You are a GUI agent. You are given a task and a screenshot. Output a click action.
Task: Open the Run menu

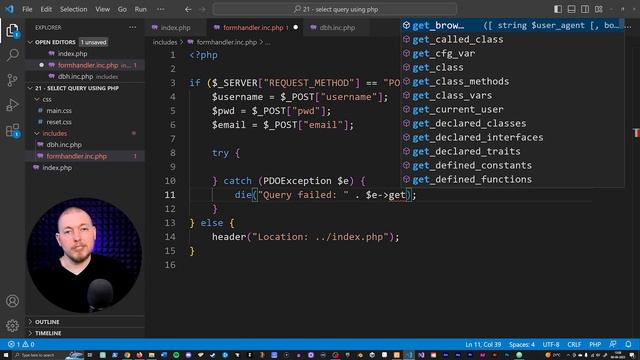coord(140,9)
